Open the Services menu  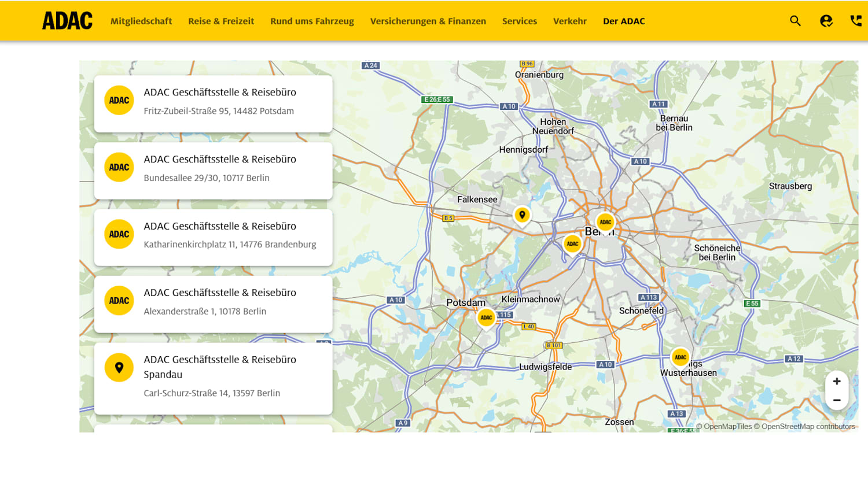pos(520,21)
